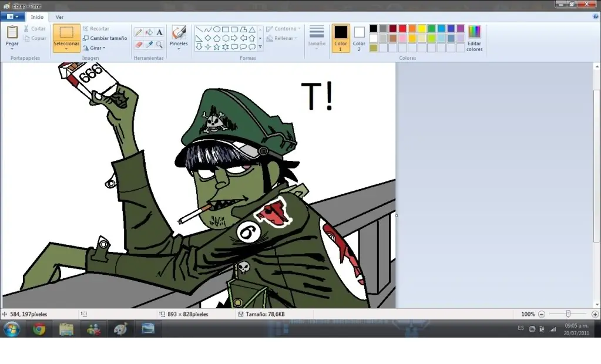
Task: Choose the Up arrow shape
Action: tap(252, 38)
